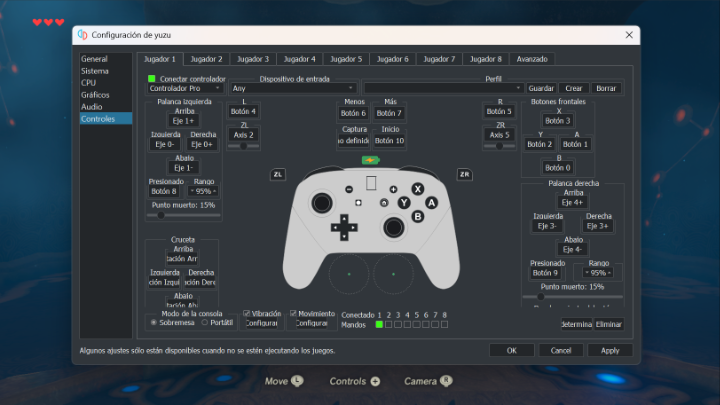Screen dimensions: 720x405
Task: Select Audio in the sidebar
Action: [91, 107]
